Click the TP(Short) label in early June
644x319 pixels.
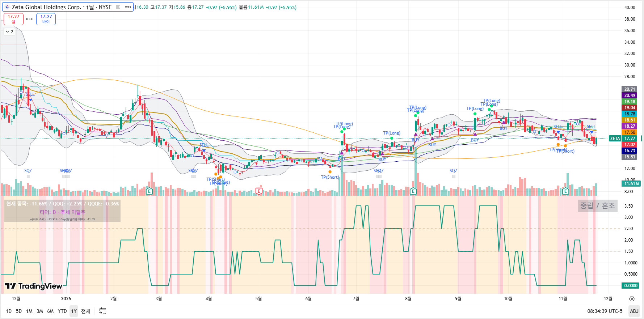tap(330, 177)
